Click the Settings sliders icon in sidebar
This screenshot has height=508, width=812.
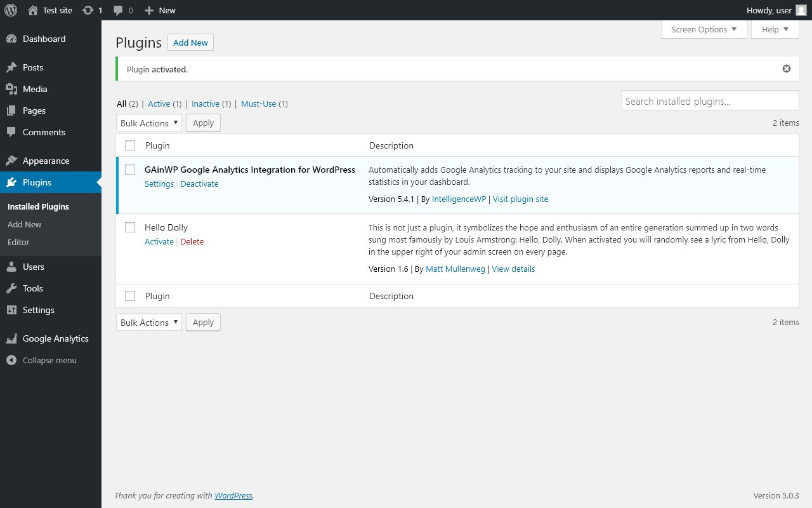11,310
